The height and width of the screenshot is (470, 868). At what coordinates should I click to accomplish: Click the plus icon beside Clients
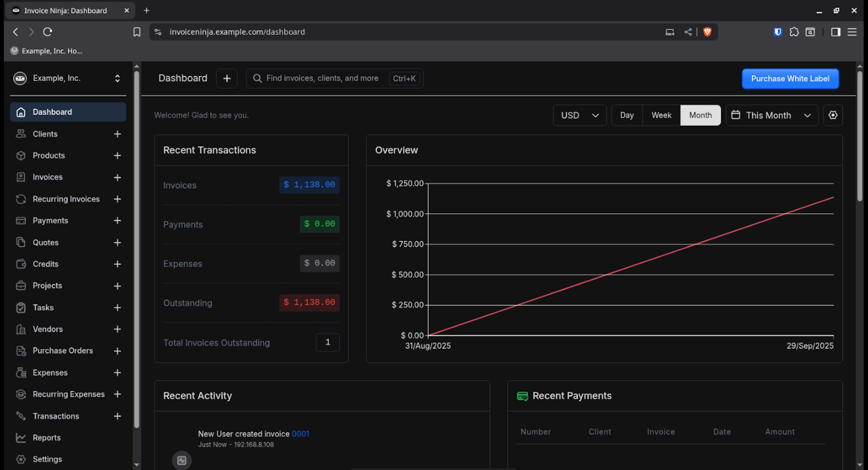pyautogui.click(x=117, y=134)
